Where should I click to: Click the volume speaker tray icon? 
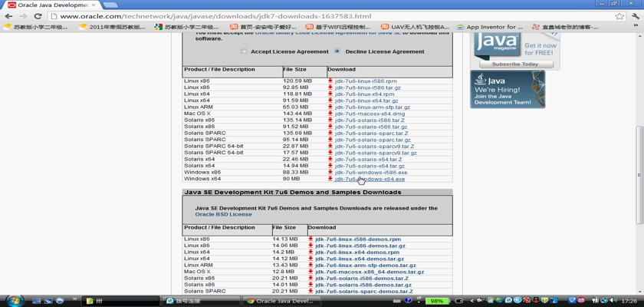pos(613,300)
